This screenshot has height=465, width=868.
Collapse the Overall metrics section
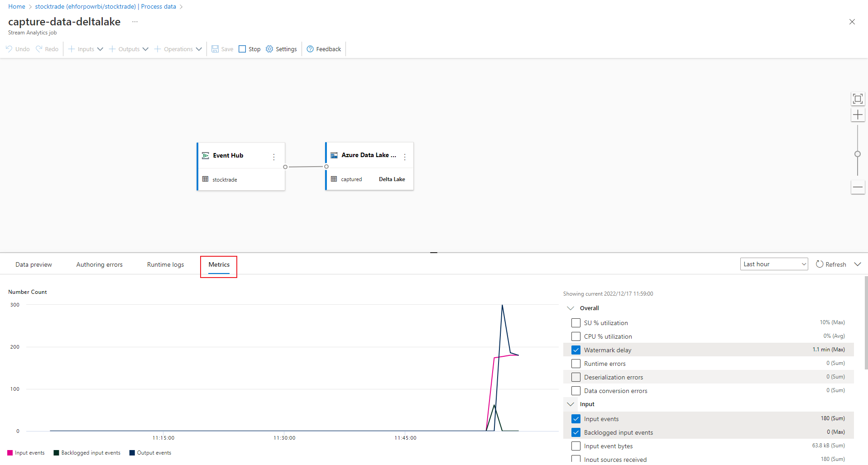[x=571, y=308]
